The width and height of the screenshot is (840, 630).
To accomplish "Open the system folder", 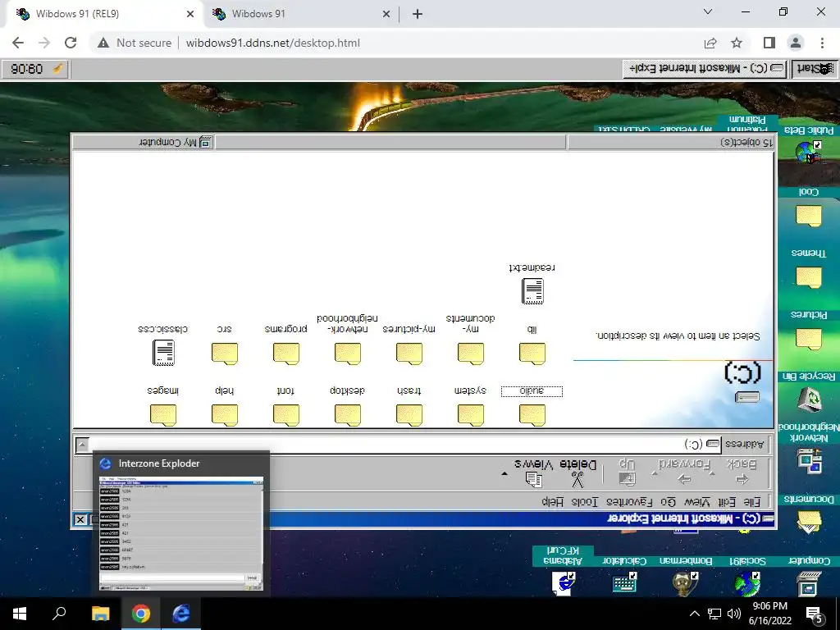I will [x=470, y=414].
